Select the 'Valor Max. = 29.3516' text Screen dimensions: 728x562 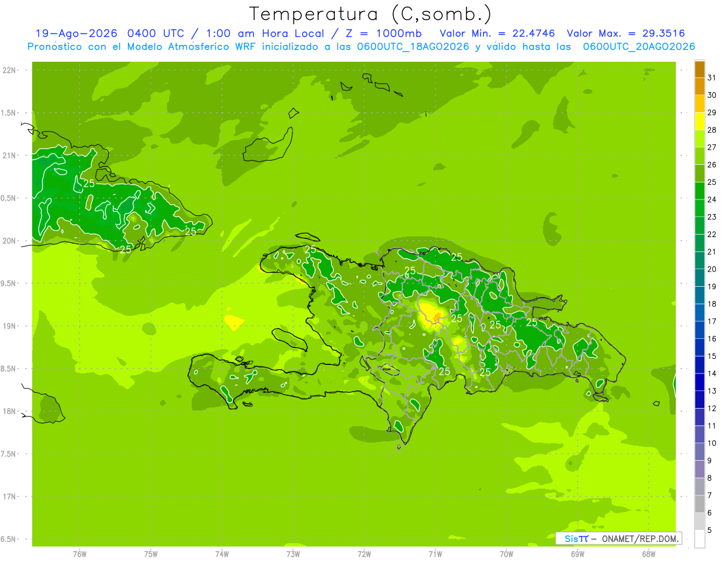pos(626,33)
